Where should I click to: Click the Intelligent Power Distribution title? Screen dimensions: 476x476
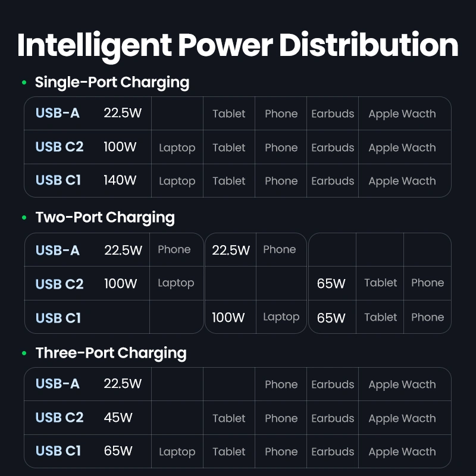coord(238,45)
